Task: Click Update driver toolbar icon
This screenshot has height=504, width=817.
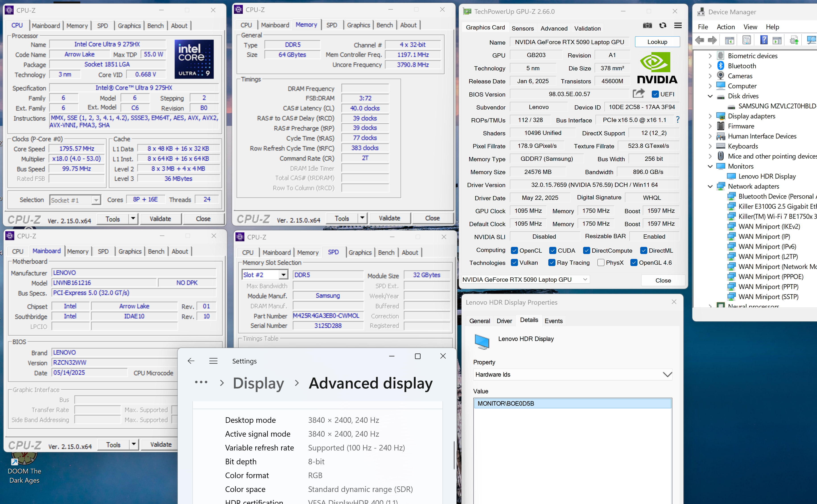Action: click(x=794, y=40)
